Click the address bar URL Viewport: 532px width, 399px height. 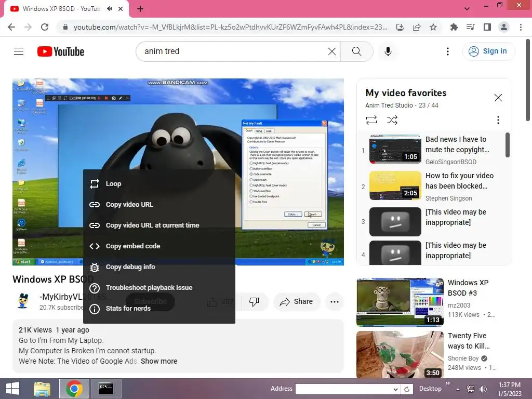coord(230,27)
